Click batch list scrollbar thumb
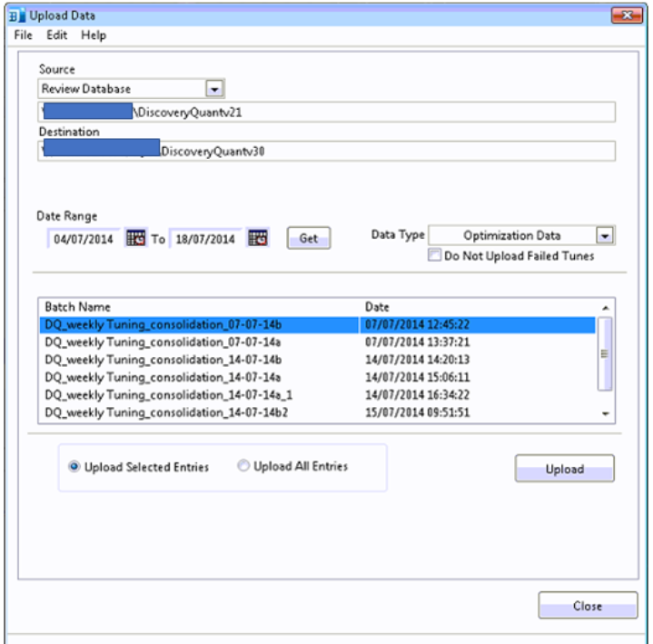The image size is (653, 644). [605, 353]
